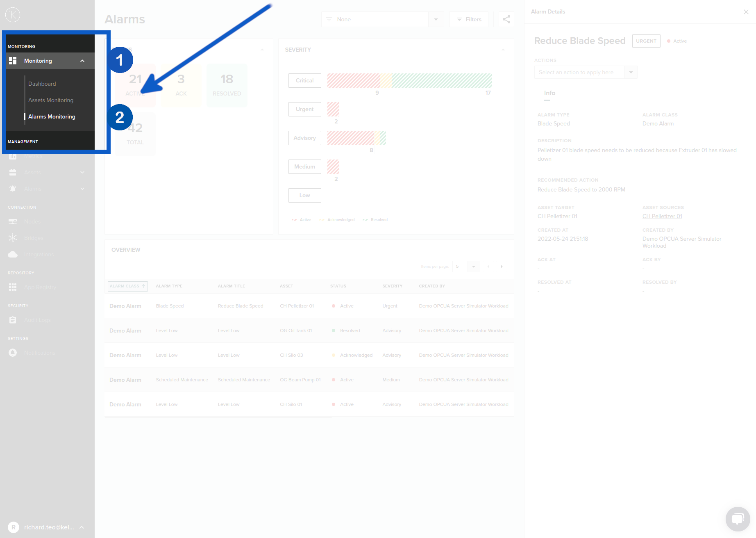
Task: Toggle the Critical severity filter
Action: point(304,81)
